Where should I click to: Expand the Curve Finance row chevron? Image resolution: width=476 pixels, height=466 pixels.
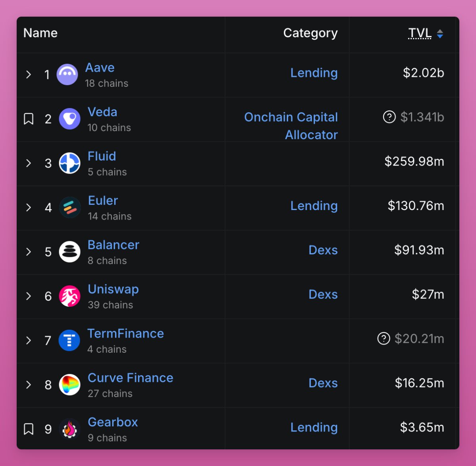point(29,385)
